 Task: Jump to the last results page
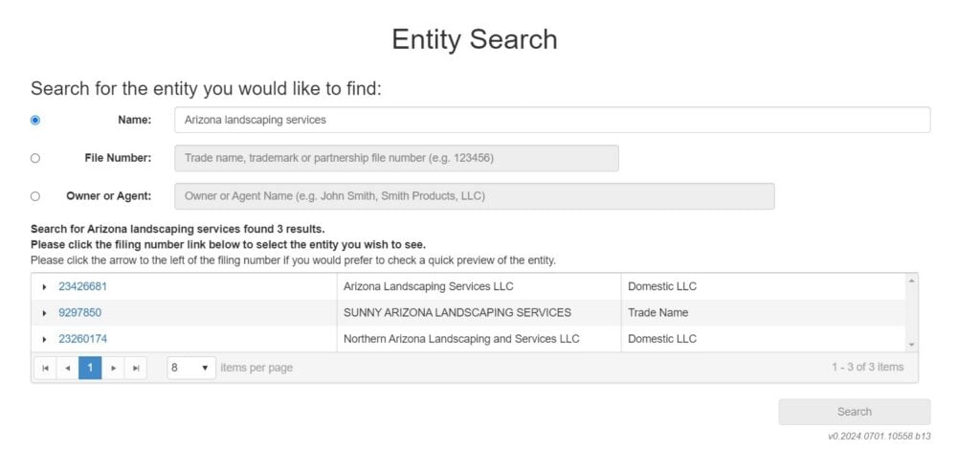[x=136, y=368]
